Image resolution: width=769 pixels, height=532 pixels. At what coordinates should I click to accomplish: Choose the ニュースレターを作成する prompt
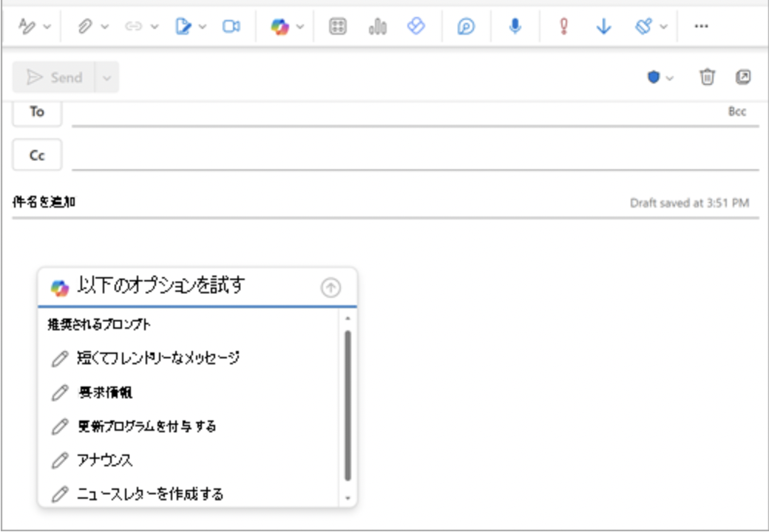click(x=149, y=494)
